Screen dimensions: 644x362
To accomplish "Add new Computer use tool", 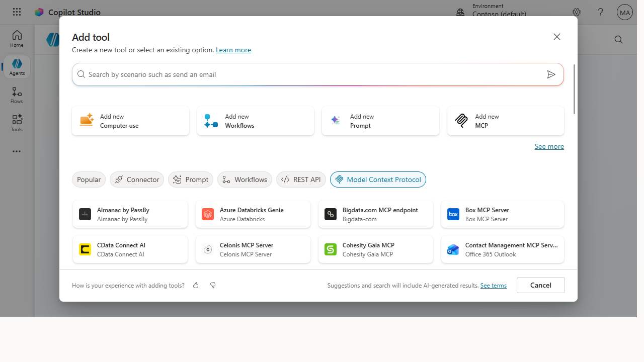I will tap(131, 121).
